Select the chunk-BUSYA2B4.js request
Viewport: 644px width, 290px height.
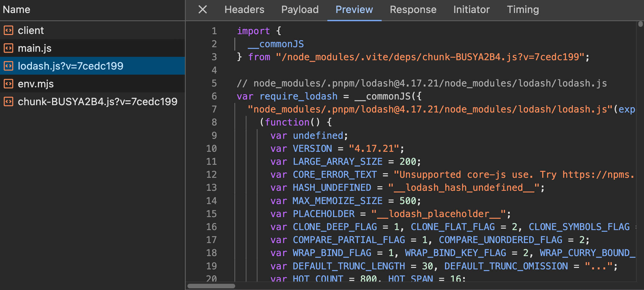(x=98, y=101)
